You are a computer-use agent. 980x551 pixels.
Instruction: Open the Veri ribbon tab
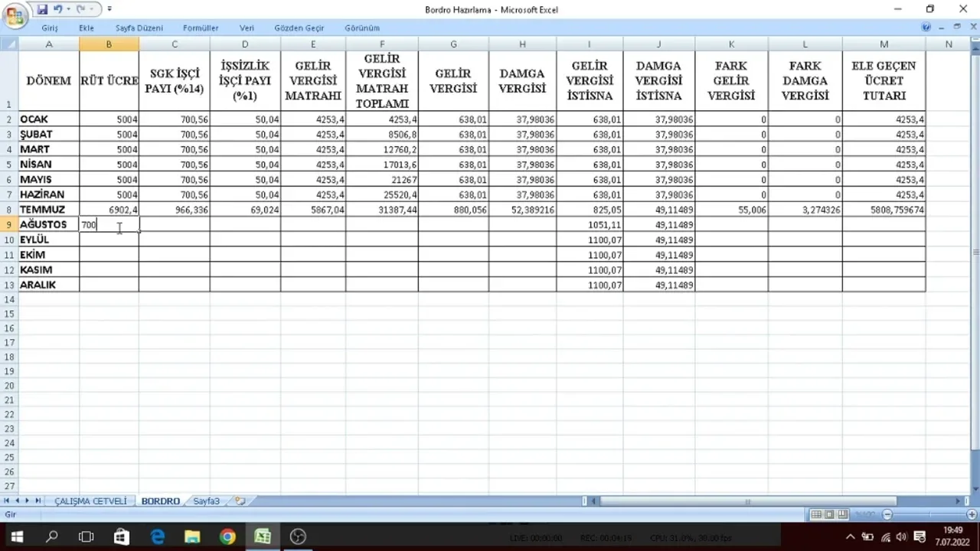tap(247, 28)
